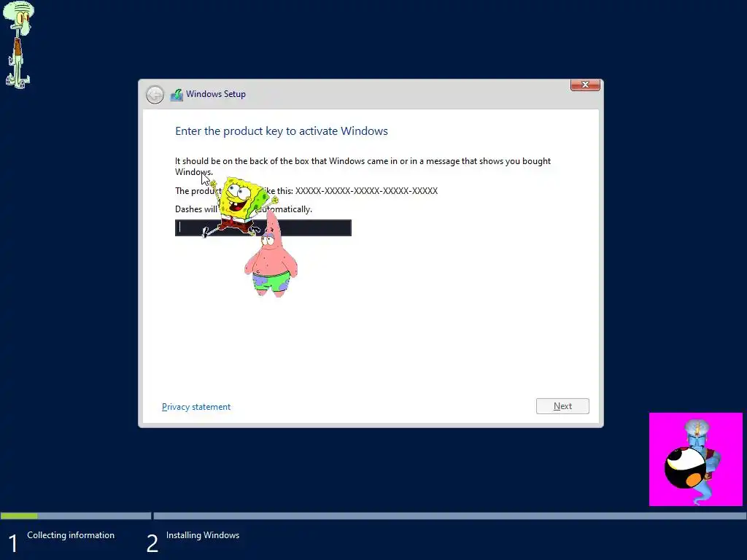Click the Squidward character on desktop
Image resolution: width=747 pixels, height=560 pixels.
18,44
